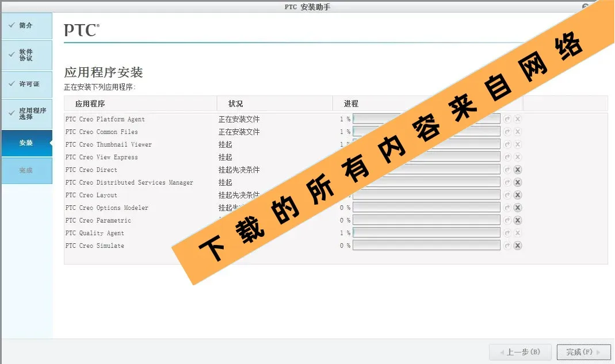Viewport: 615px width, 364px height.
Task: Cancel PTC Creo Simulate installation
Action: 518,246
